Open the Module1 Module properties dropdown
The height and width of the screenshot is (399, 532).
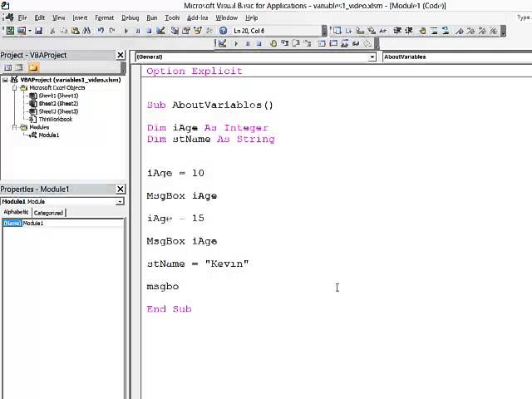coord(120,202)
